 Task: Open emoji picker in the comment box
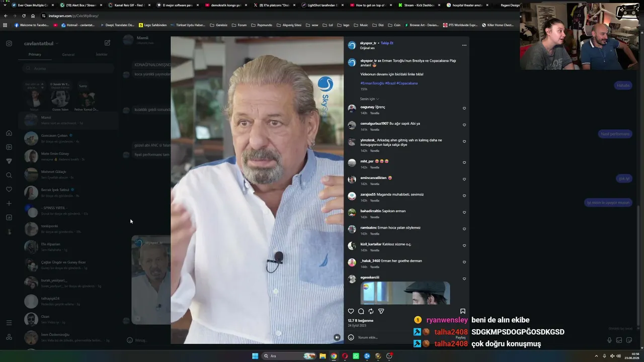coord(351,337)
